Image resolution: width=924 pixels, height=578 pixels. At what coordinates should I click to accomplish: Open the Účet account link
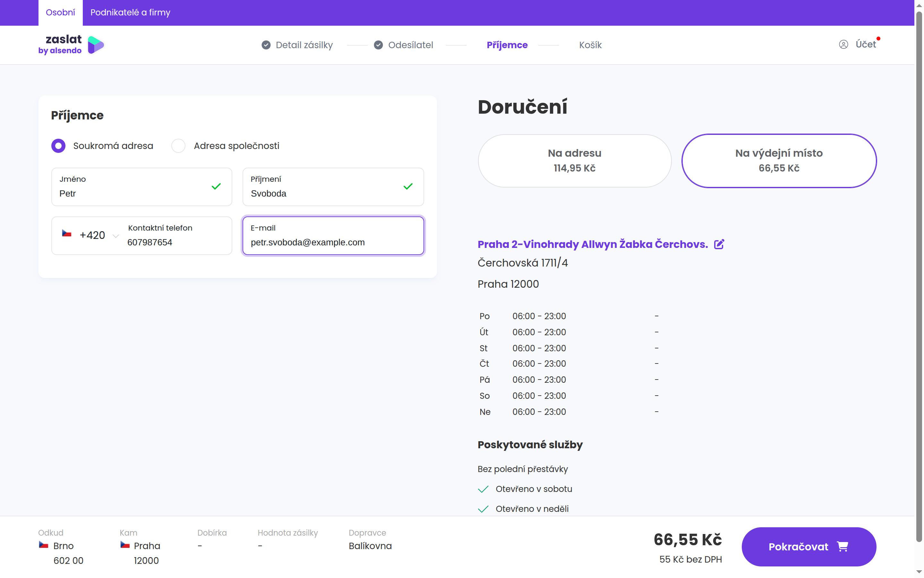pos(866,44)
